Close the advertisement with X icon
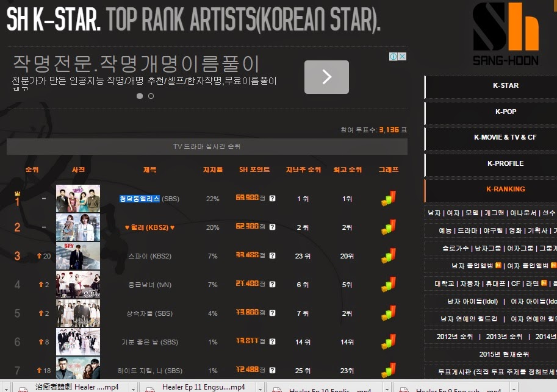 (402, 57)
